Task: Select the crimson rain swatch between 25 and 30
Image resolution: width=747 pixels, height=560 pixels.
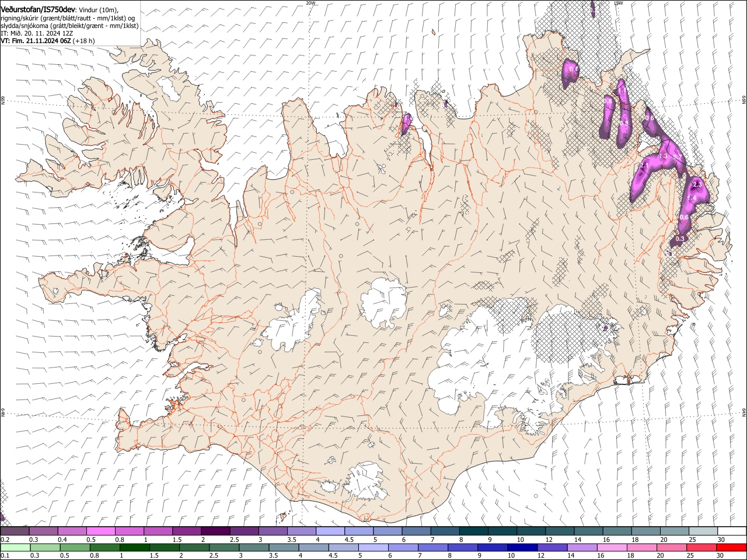Action: point(701,548)
